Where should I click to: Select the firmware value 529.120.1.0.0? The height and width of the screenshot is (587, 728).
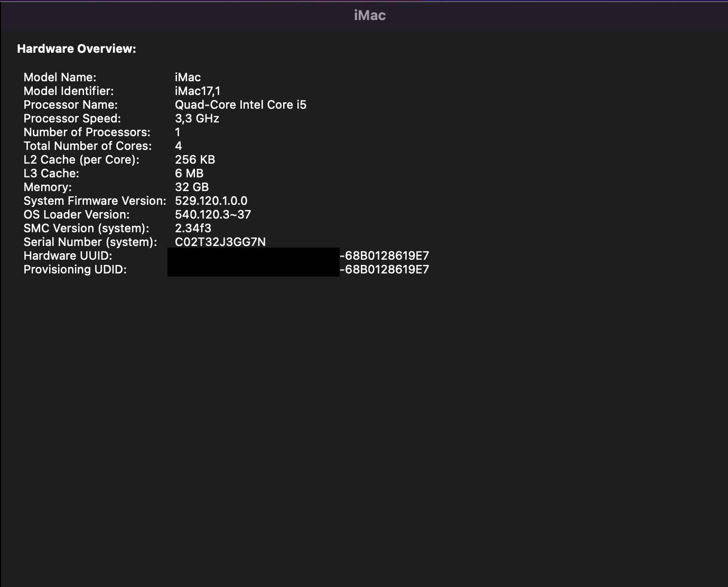pos(211,201)
